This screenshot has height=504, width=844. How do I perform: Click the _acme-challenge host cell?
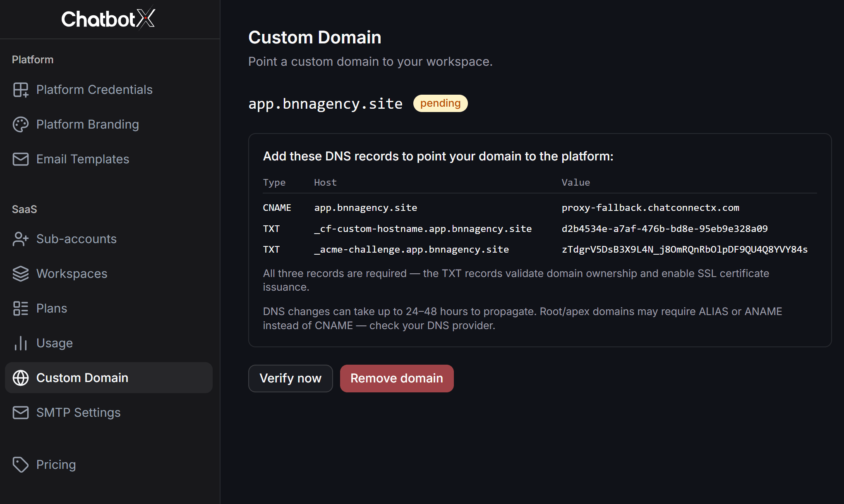412,249
